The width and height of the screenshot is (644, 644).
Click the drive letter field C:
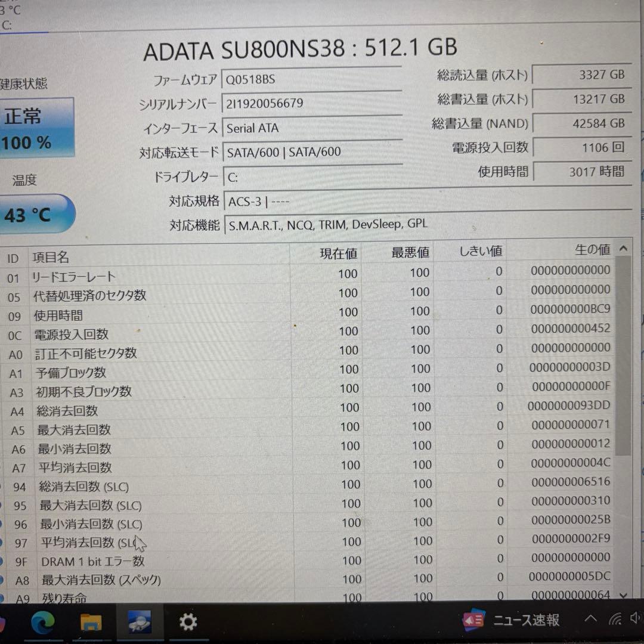coord(314,177)
